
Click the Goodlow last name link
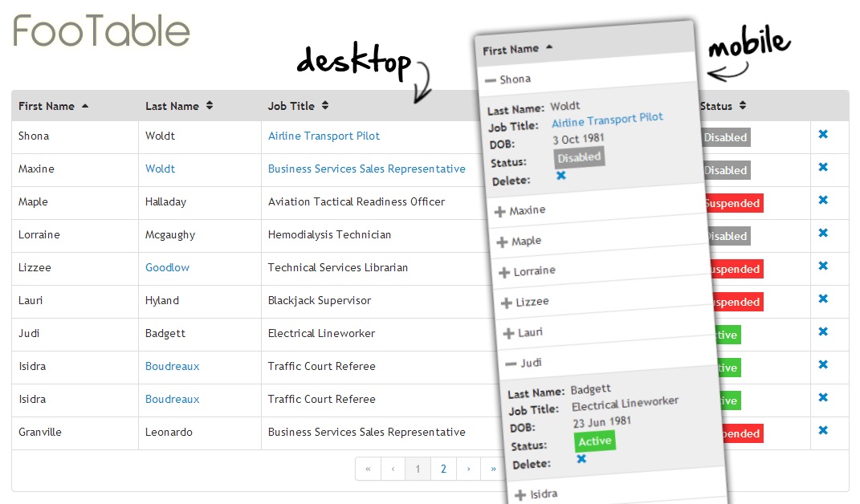click(x=167, y=267)
